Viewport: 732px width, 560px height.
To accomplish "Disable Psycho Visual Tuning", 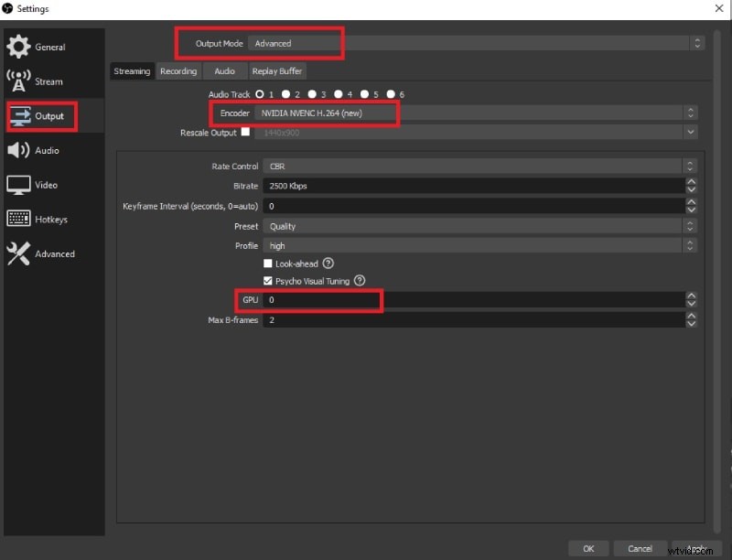I will (269, 281).
